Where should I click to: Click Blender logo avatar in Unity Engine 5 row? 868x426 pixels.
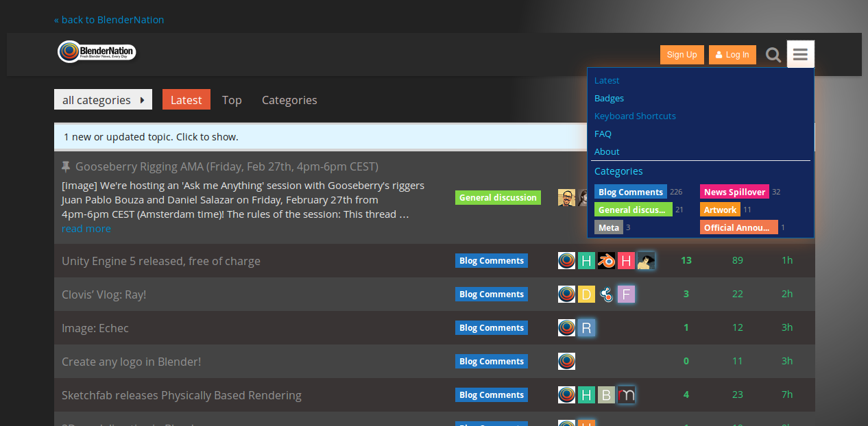(606, 260)
